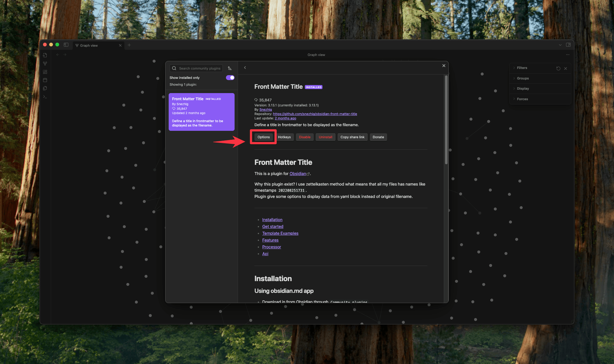Toggle the left sidebar panel icon
Screen dimensions: 614x364
click(x=66, y=45)
